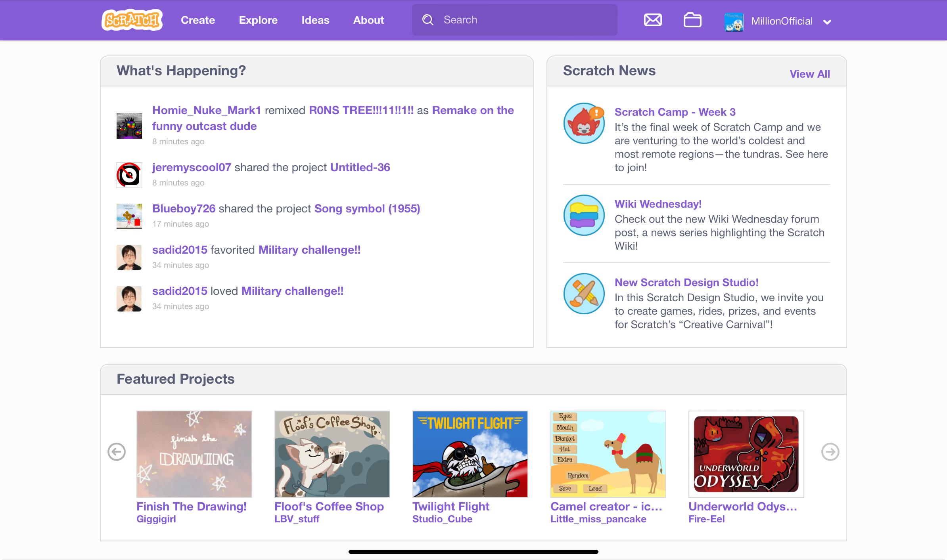Click the Design Studio paintbrush icon

[x=584, y=294]
